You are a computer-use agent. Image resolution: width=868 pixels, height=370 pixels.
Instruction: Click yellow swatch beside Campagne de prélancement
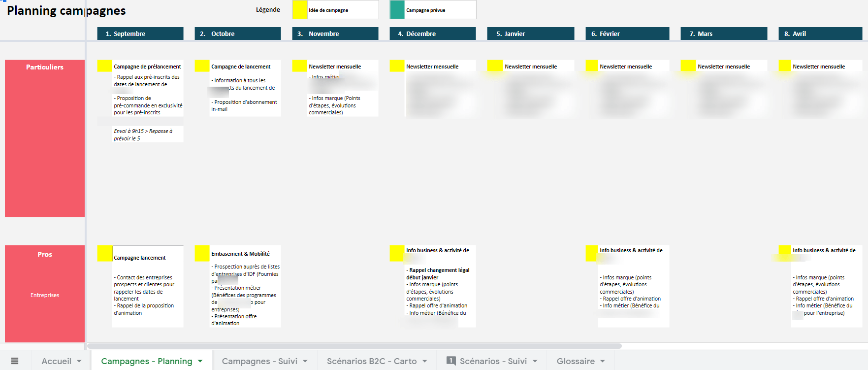click(x=104, y=66)
